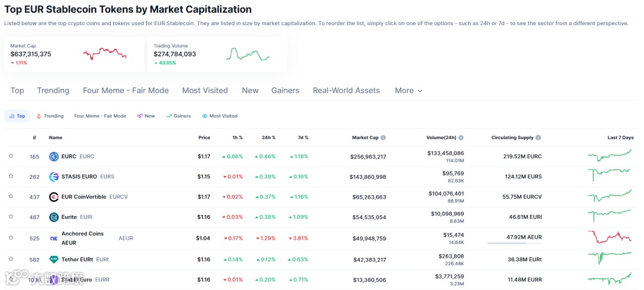
Task: Click the STASIS EURO coin logo
Action: pos(54,177)
